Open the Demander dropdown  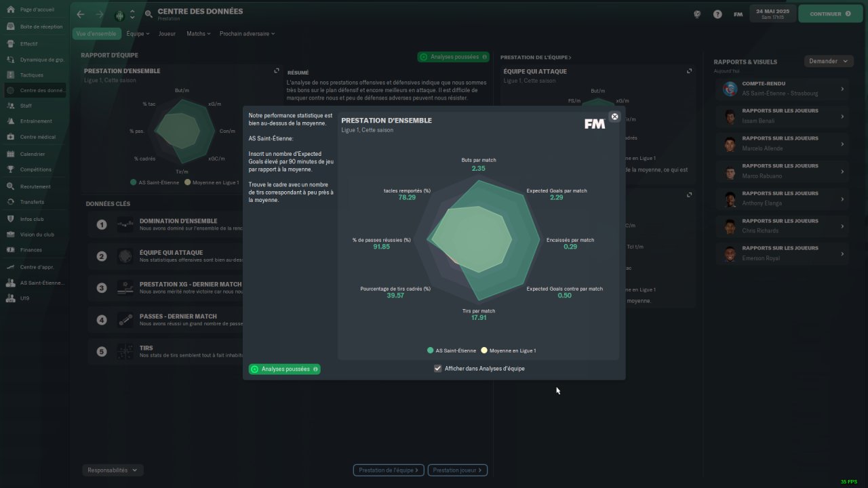828,61
